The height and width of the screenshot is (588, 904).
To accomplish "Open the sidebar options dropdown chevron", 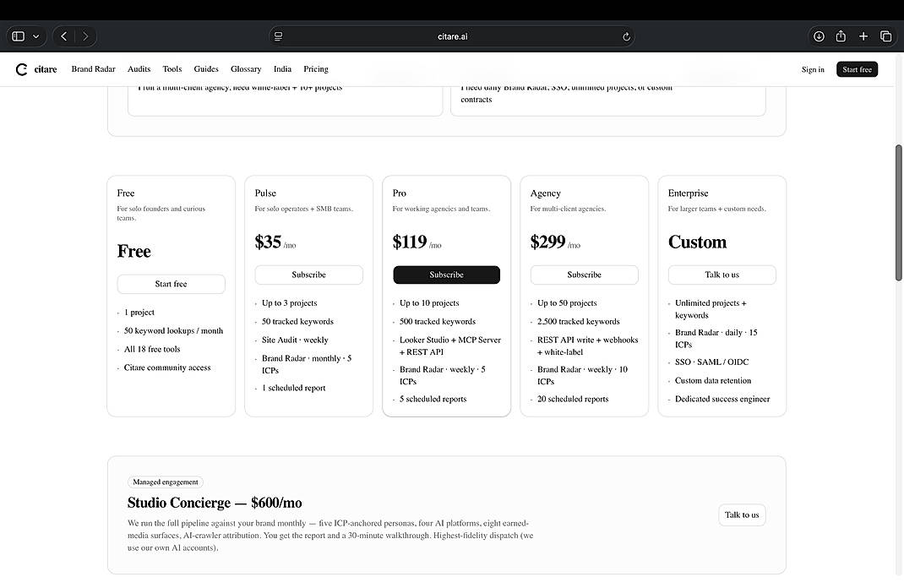I will pos(35,36).
